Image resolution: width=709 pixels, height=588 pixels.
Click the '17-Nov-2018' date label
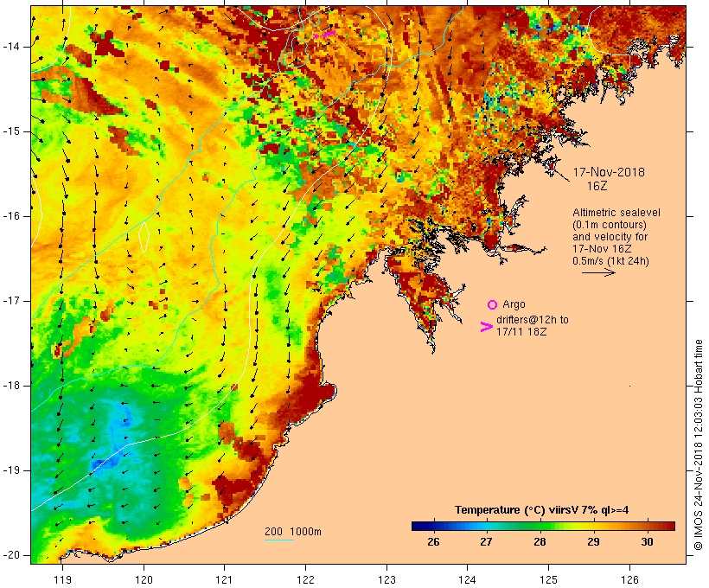coord(609,172)
